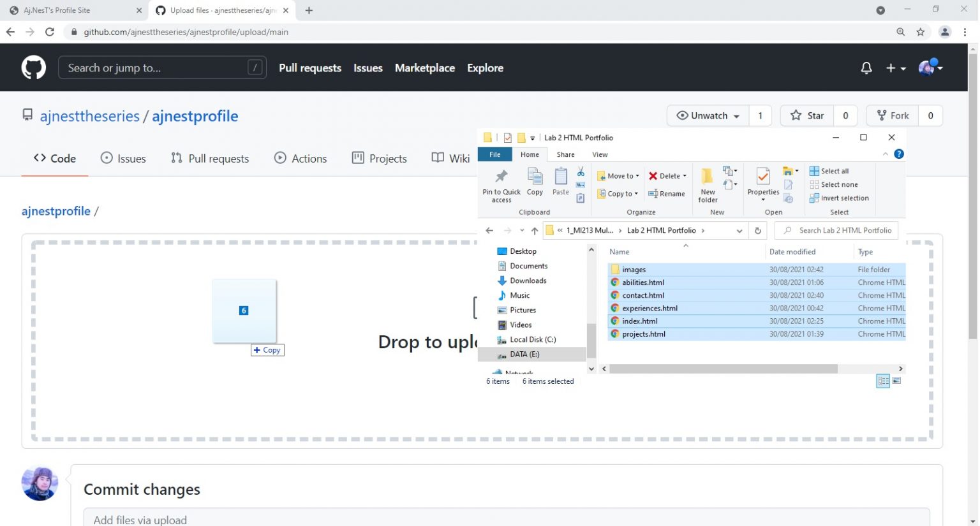This screenshot has height=526, width=980.
Task: Click the Explorer Help question mark icon
Action: tap(898, 154)
